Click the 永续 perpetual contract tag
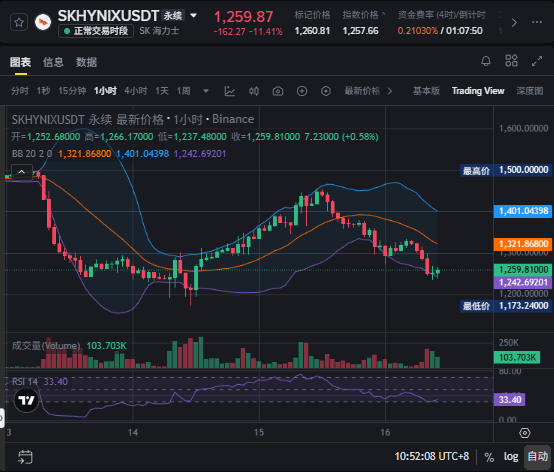This screenshot has width=554, height=472. [x=173, y=16]
